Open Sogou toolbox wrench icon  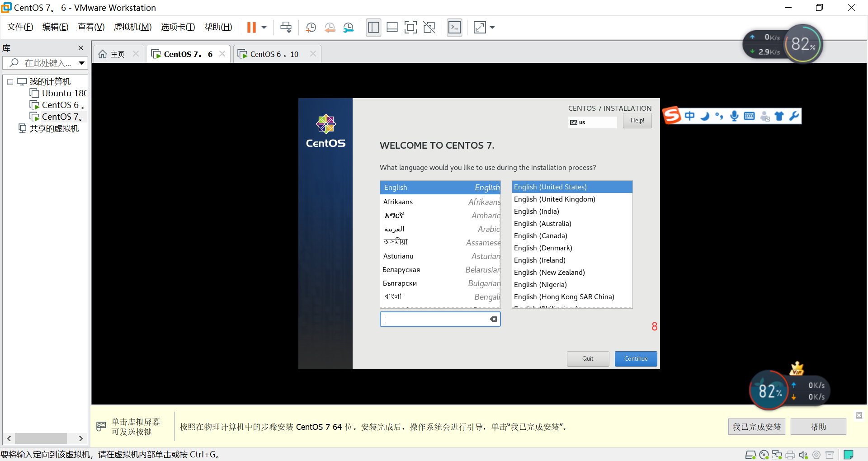(794, 116)
